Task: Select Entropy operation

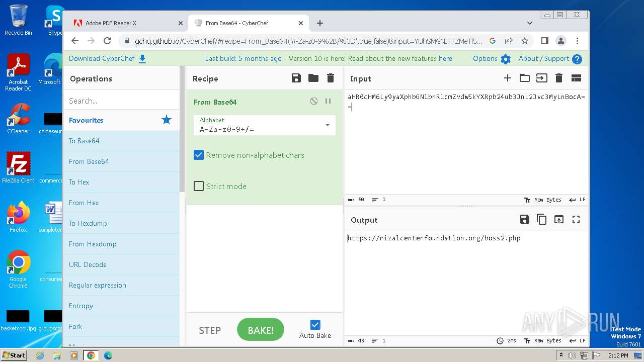Action: (x=121, y=306)
